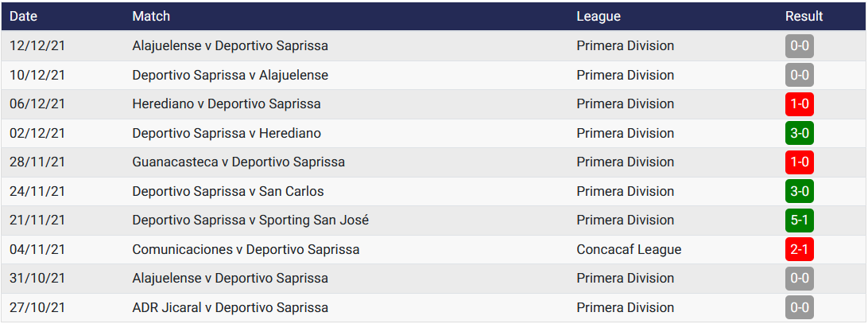Open the 12/12/21 Alajuelense v Deportivo Saprissa match

tap(230, 46)
